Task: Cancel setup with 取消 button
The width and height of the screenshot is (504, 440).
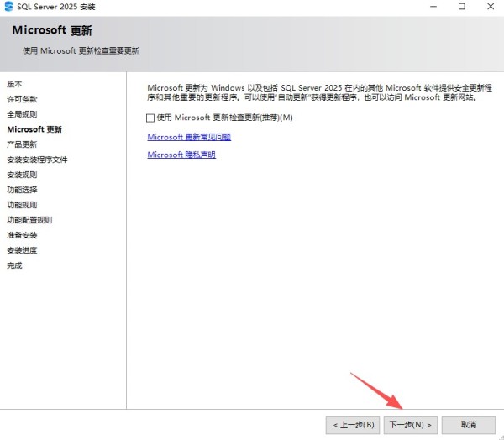Action: [x=469, y=425]
